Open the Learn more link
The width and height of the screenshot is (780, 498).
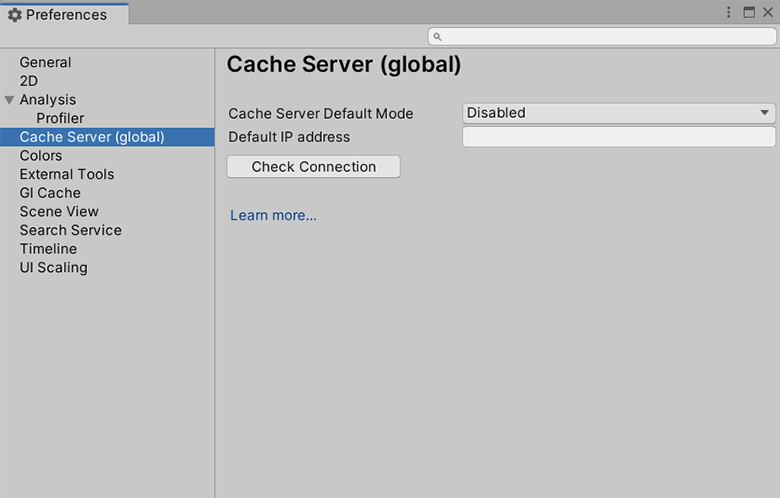pyautogui.click(x=273, y=215)
